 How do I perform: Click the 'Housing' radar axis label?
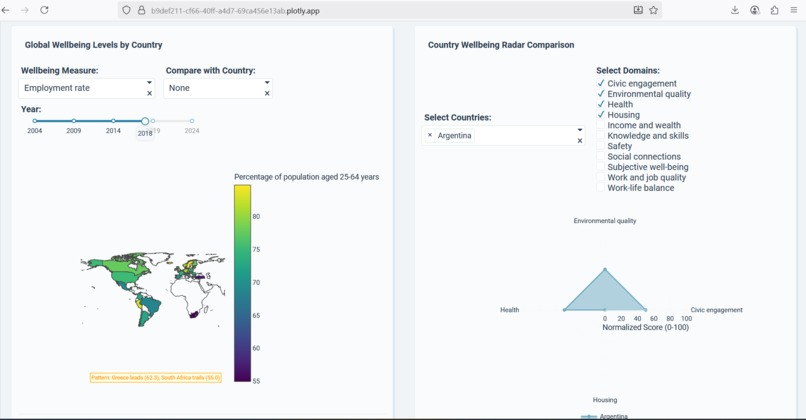605,400
